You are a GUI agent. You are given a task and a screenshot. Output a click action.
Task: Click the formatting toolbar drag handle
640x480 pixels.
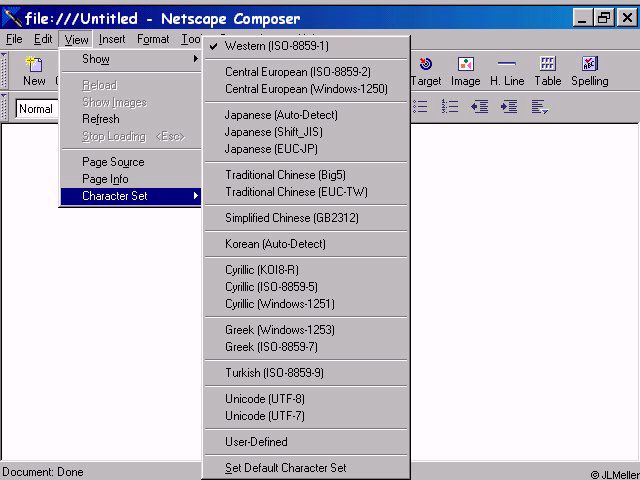[4, 107]
